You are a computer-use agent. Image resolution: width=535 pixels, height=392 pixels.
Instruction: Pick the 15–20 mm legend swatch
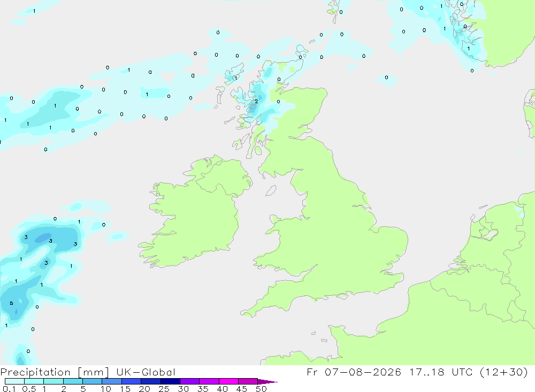tap(132, 381)
